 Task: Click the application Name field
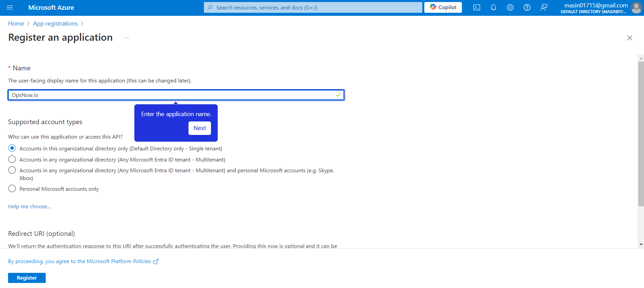tap(176, 95)
